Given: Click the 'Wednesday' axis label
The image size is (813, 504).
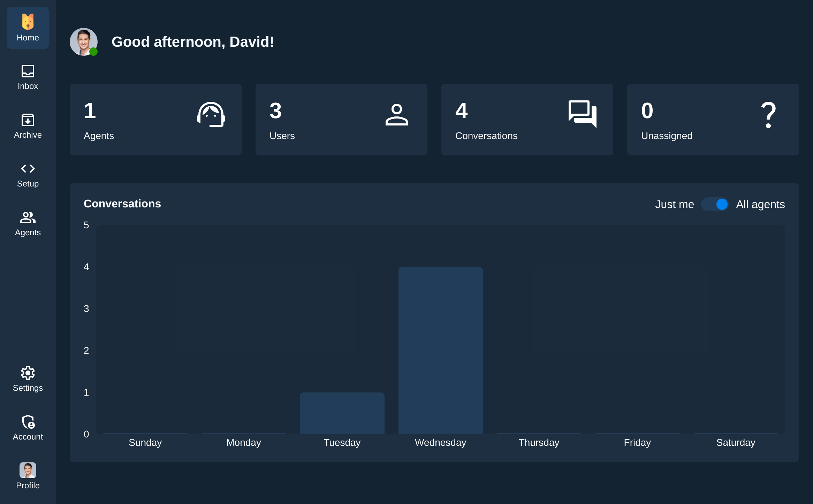Looking at the screenshot, I should (441, 443).
